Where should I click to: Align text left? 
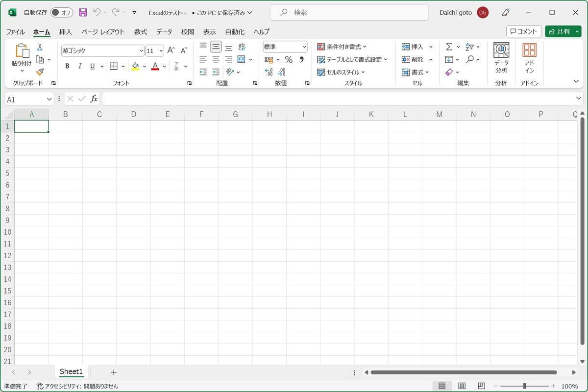[203, 59]
